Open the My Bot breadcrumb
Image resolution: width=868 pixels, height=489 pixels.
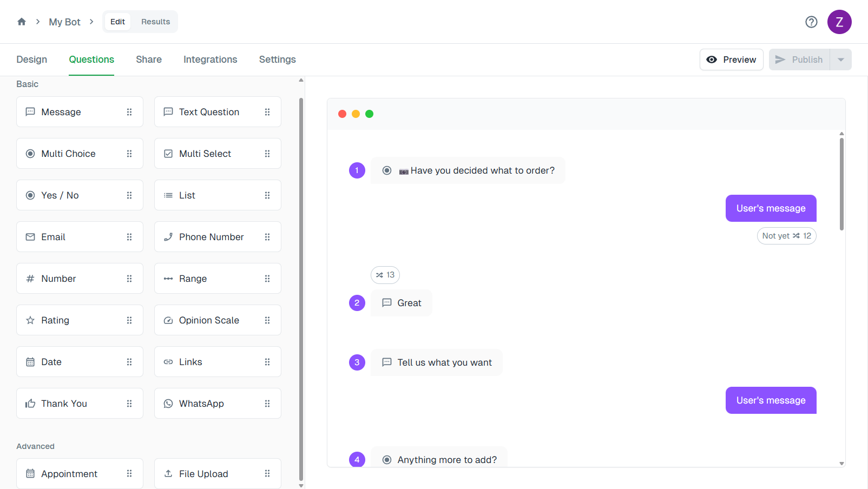[x=64, y=22]
